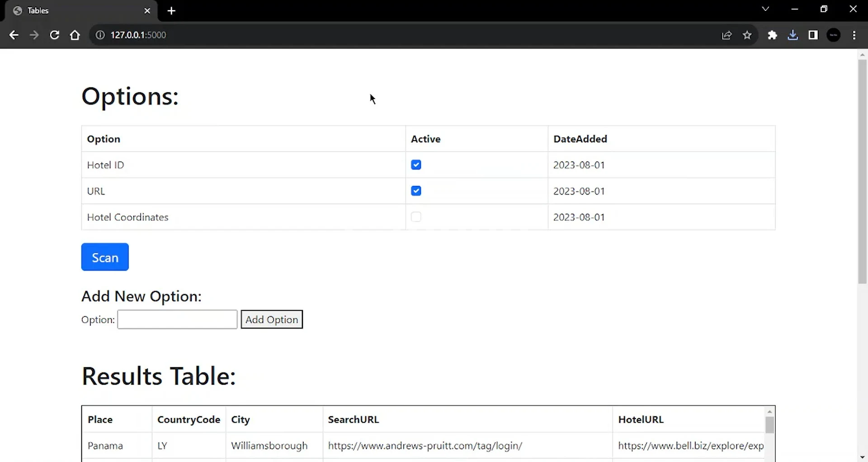868x462 pixels.
Task: Uncheck the Hotel ID active checkbox
Action: (416, 165)
